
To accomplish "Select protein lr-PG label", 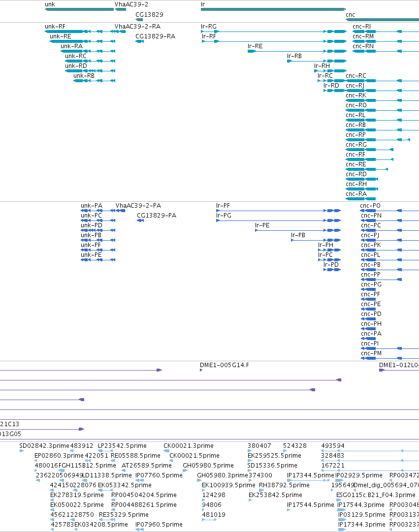I will (x=224, y=216).
